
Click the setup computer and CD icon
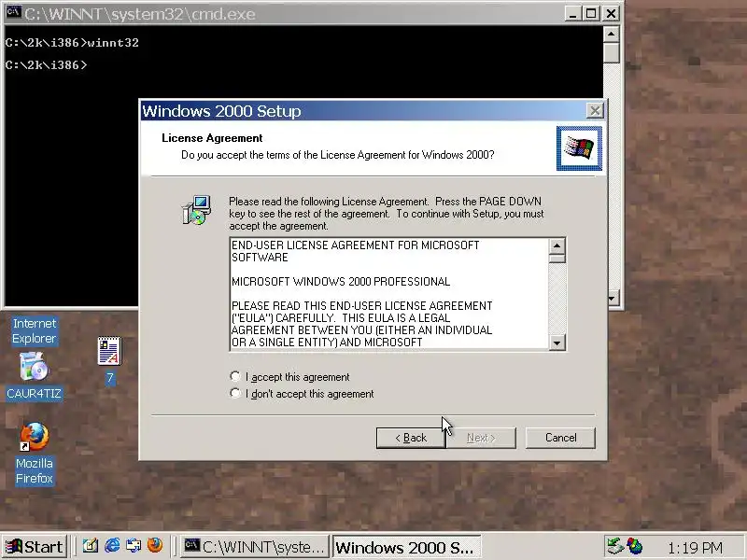(196, 209)
